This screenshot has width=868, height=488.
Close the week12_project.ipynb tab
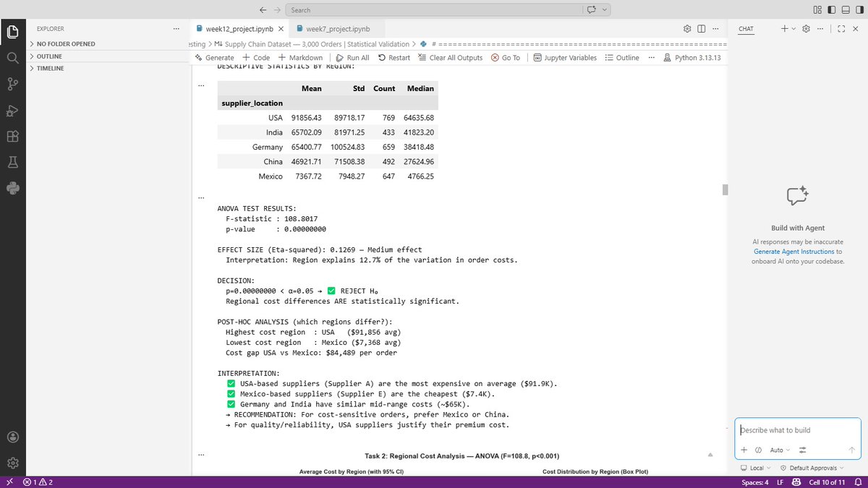[x=281, y=29]
